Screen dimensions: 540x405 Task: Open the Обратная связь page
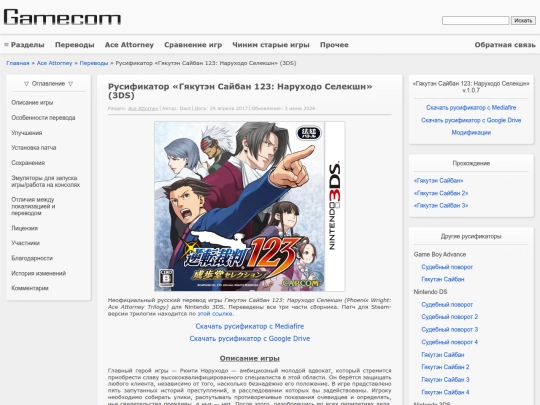tap(505, 45)
